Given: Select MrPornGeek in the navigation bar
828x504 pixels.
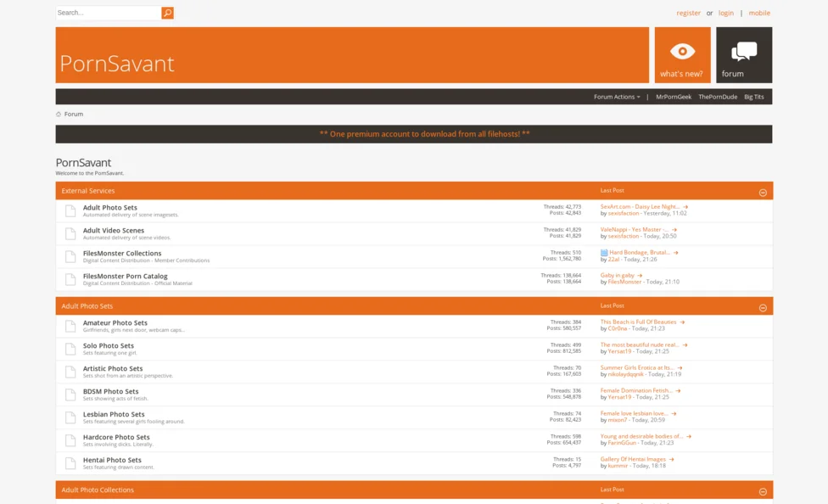Looking at the screenshot, I should pyautogui.click(x=673, y=97).
